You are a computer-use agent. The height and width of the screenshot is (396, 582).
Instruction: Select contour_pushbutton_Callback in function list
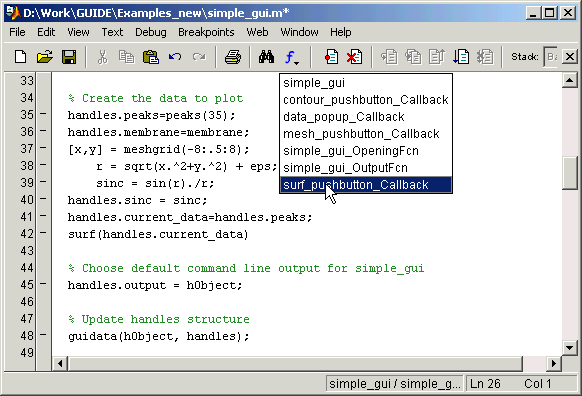pyautogui.click(x=366, y=100)
